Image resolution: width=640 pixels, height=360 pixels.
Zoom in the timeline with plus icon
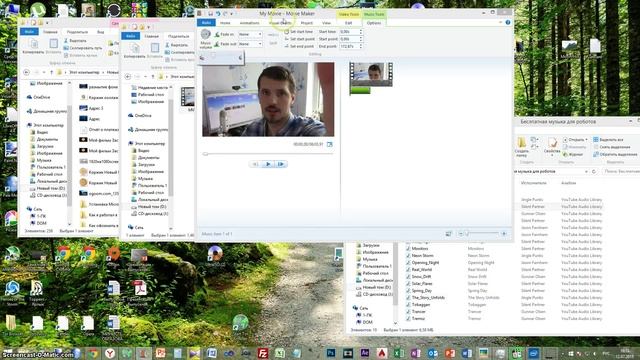504,233
